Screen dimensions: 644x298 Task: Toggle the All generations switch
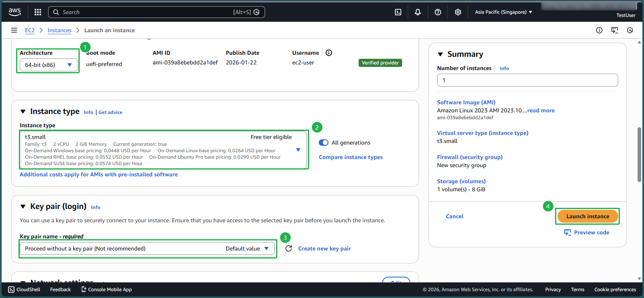click(324, 143)
